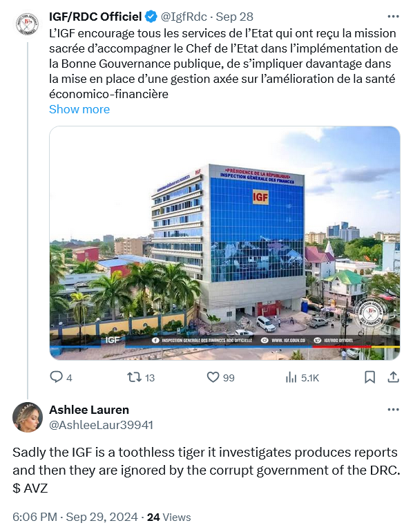
Task: Open reply on IGF/RDC tweet
Action: coord(61,377)
